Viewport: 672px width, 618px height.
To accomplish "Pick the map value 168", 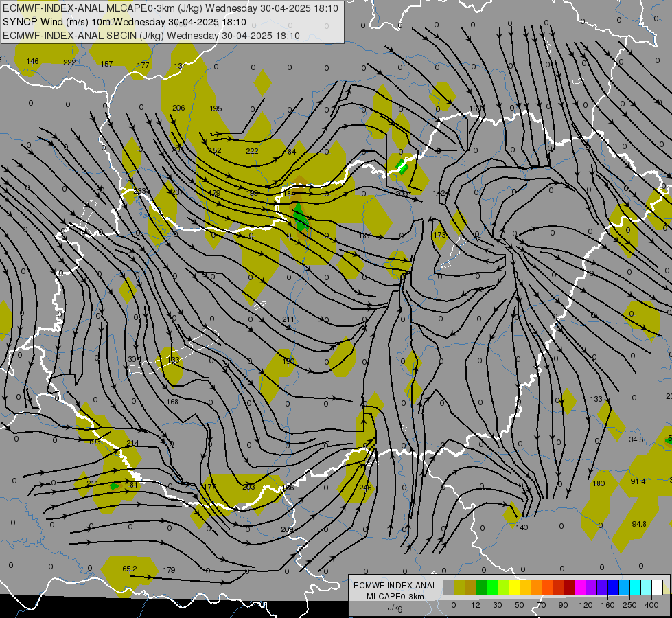I will (x=172, y=402).
